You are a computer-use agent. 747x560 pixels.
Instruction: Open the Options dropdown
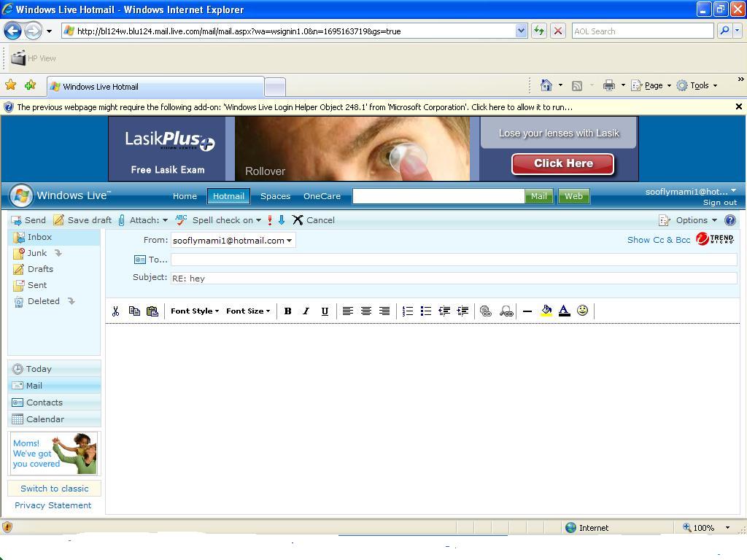point(688,220)
